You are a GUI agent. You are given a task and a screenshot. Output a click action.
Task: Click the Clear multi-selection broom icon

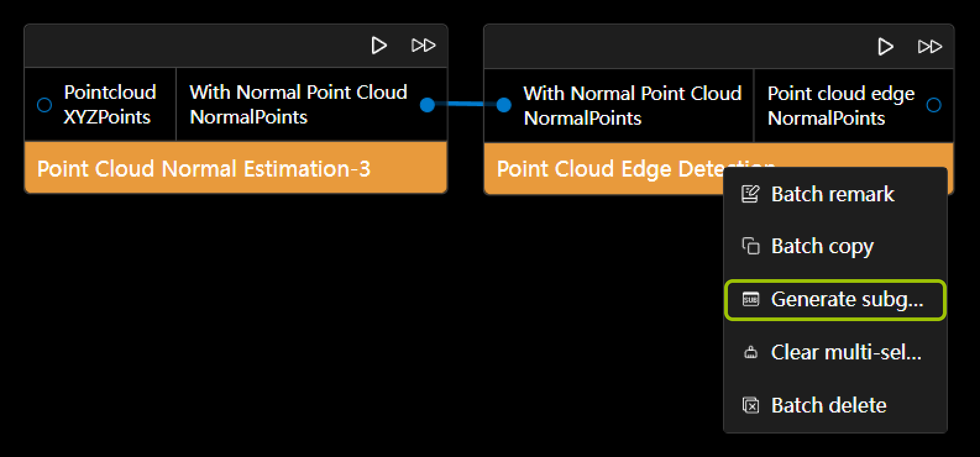coord(750,353)
